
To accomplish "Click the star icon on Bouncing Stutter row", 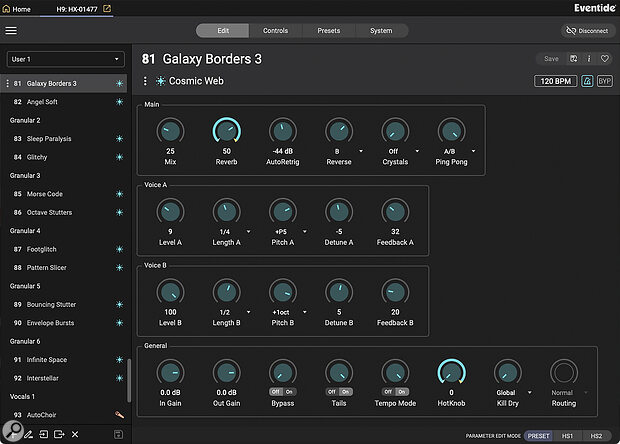I will click(x=119, y=304).
